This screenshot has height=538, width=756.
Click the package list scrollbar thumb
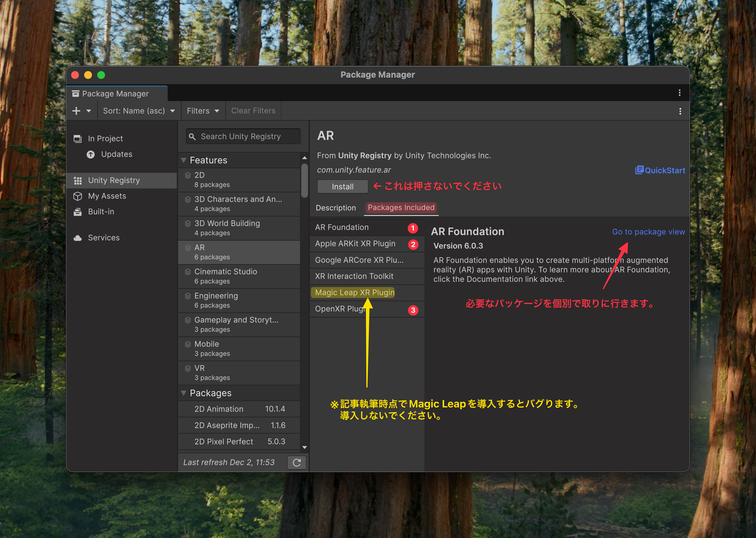click(304, 181)
